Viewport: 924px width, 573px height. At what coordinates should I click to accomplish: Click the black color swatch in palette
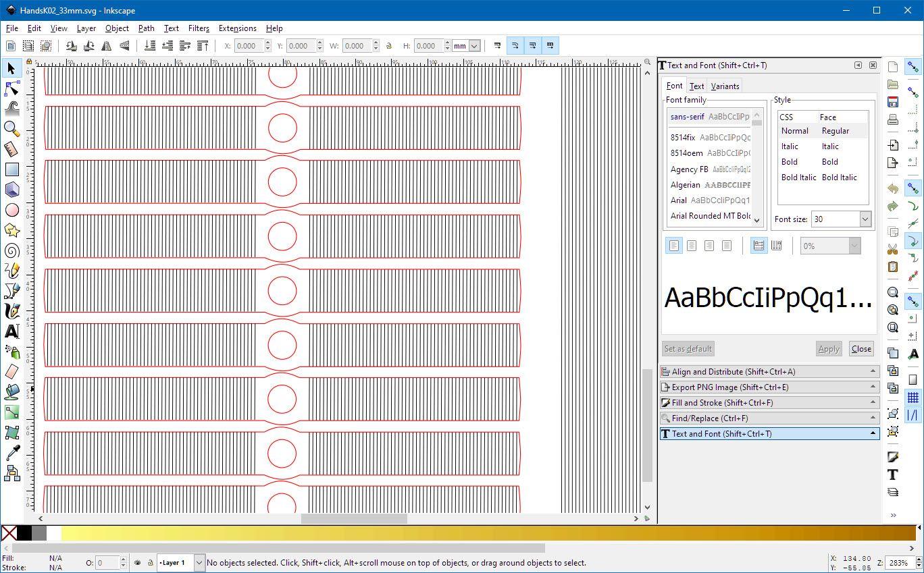24,533
